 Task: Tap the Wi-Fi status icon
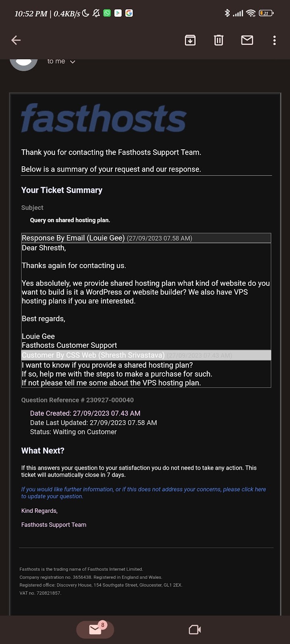(251, 13)
